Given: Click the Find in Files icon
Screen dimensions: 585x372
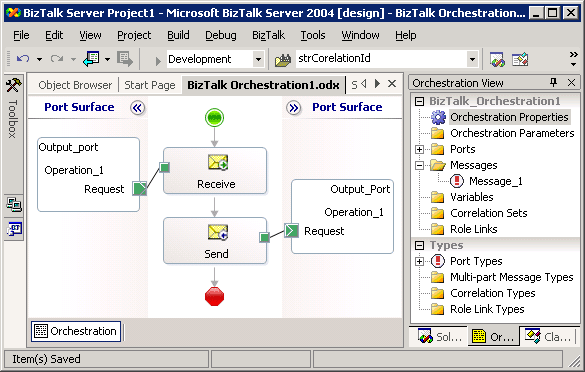Looking at the screenshot, I should [x=283, y=59].
